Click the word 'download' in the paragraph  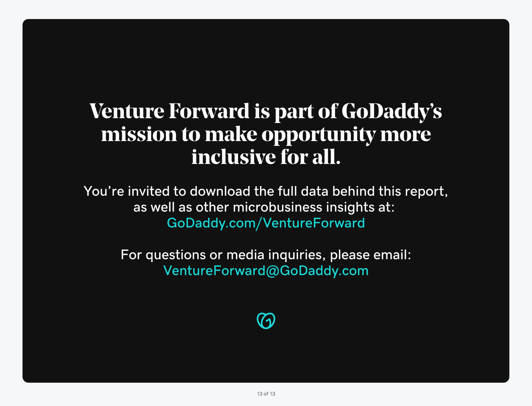click(x=220, y=191)
